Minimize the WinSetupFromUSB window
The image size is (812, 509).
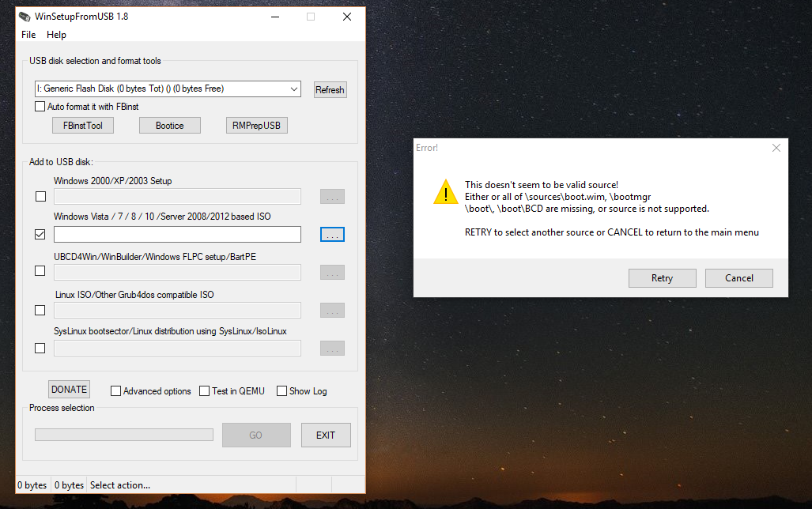(275, 17)
